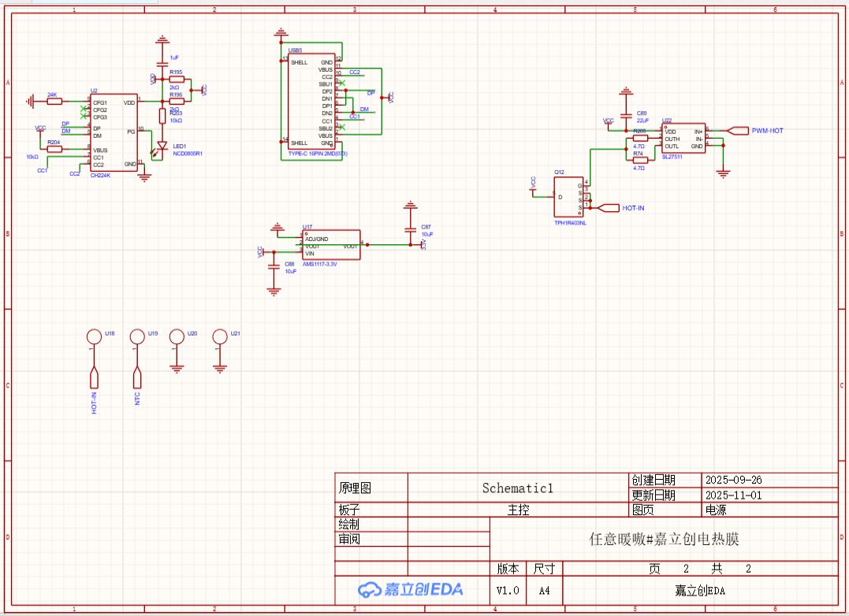Click the PWM-HOT net port flag
This screenshot has width=849, height=616.
coord(738,130)
